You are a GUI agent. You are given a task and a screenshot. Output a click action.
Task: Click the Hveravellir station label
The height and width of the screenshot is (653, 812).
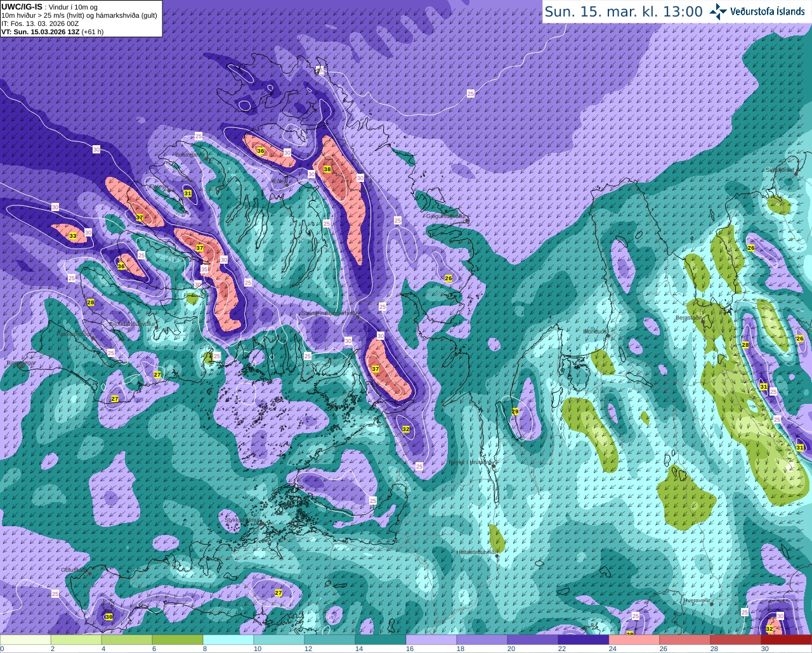(696, 599)
